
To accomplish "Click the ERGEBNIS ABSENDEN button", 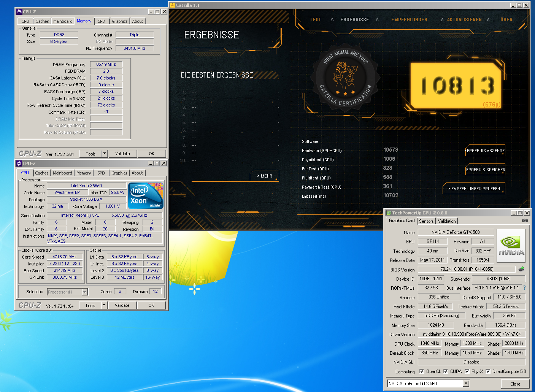I will coord(486,151).
